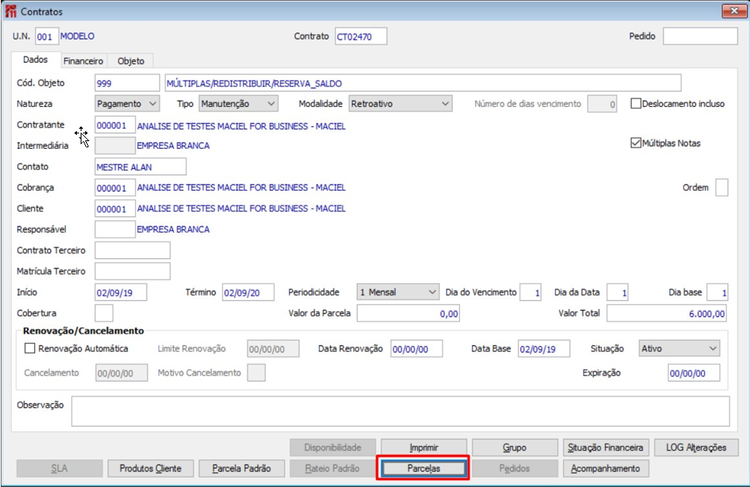Close the Contratos window
750x487 pixels.
coord(734,11)
